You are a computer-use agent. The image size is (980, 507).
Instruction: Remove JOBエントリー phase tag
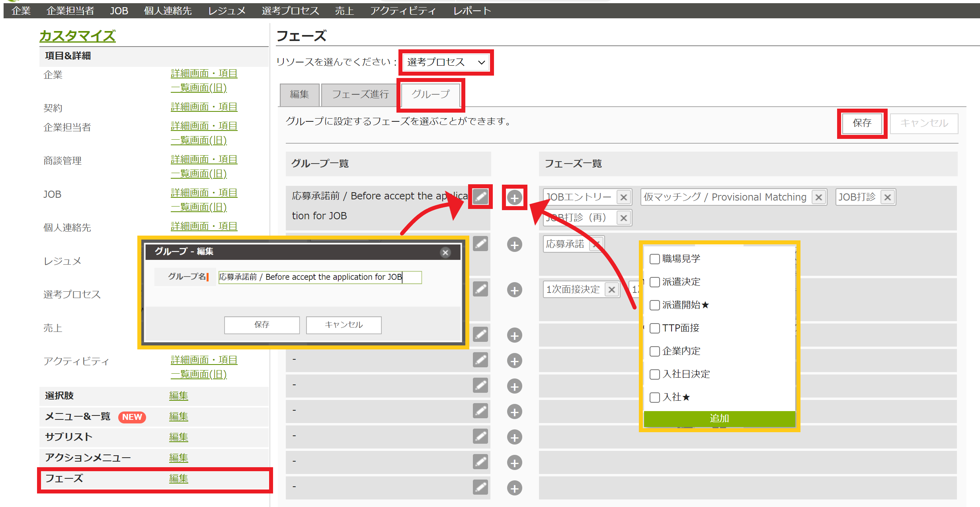[x=623, y=197]
